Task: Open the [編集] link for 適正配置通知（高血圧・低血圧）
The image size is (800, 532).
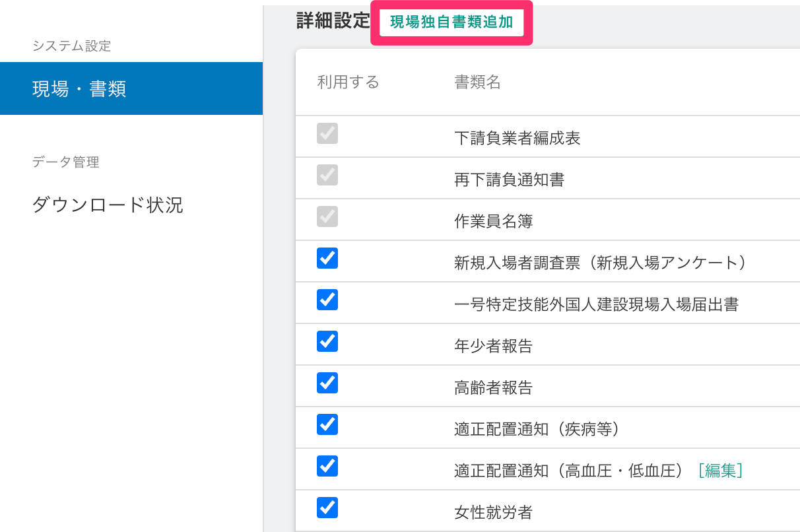Action: 720,470
